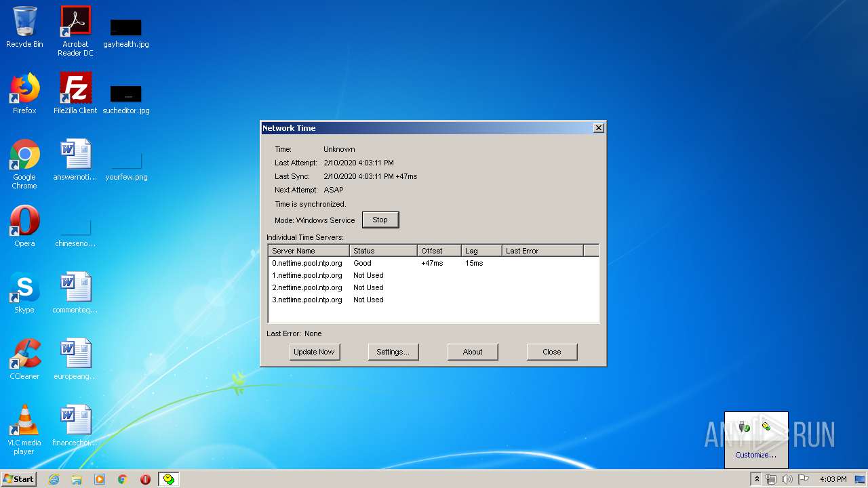The height and width of the screenshot is (488, 868).
Task: Sort by Server Name column header
Action: pyautogui.click(x=309, y=251)
